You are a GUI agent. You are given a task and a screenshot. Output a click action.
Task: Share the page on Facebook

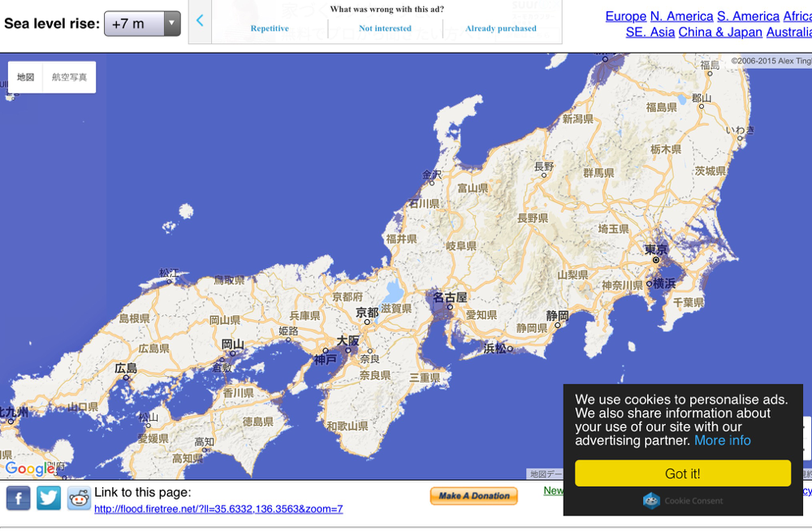click(x=19, y=497)
